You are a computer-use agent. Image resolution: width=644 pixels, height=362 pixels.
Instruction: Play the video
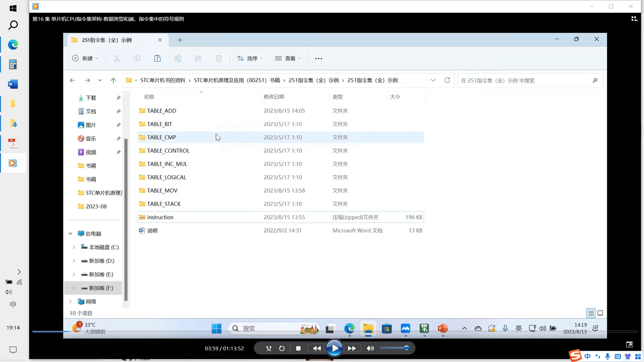tap(334, 349)
